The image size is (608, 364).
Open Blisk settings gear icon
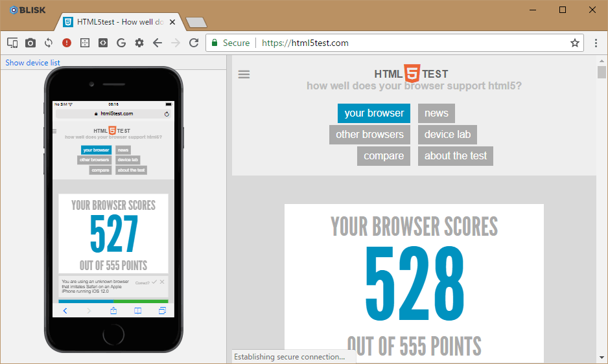(139, 43)
